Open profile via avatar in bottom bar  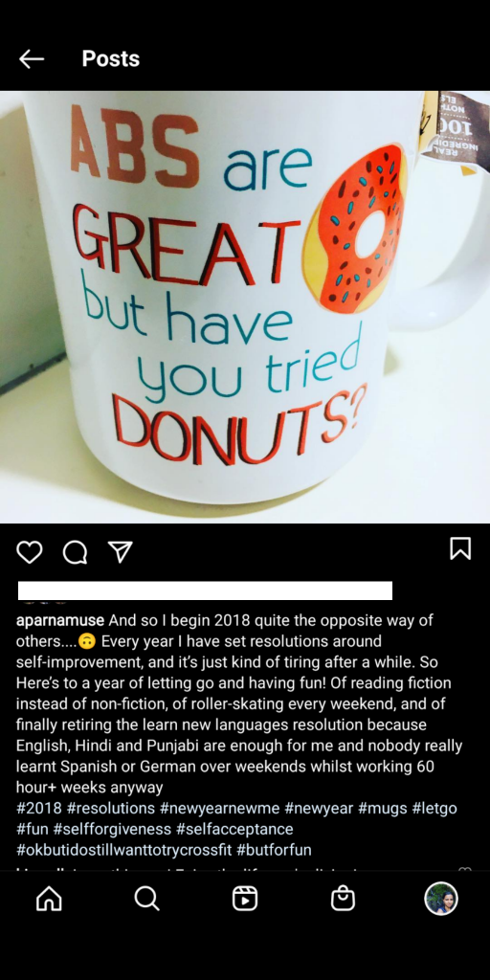pos(441,899)
